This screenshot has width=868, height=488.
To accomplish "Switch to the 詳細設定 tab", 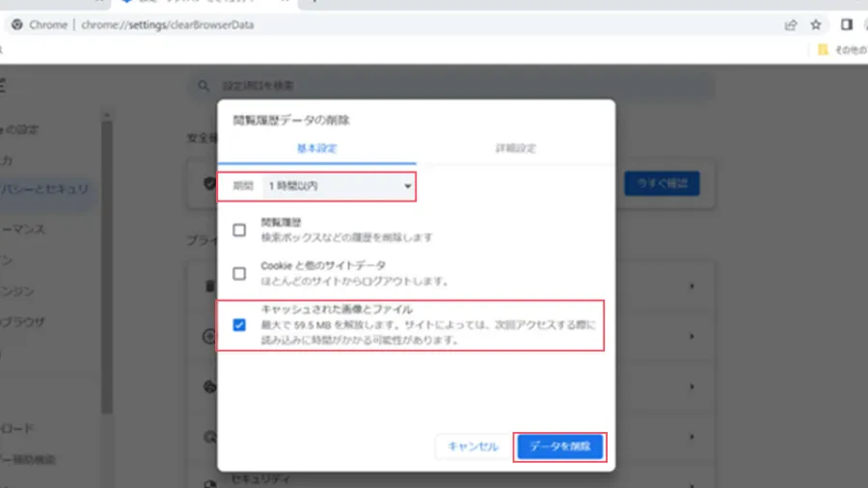I will click(515, 149).
